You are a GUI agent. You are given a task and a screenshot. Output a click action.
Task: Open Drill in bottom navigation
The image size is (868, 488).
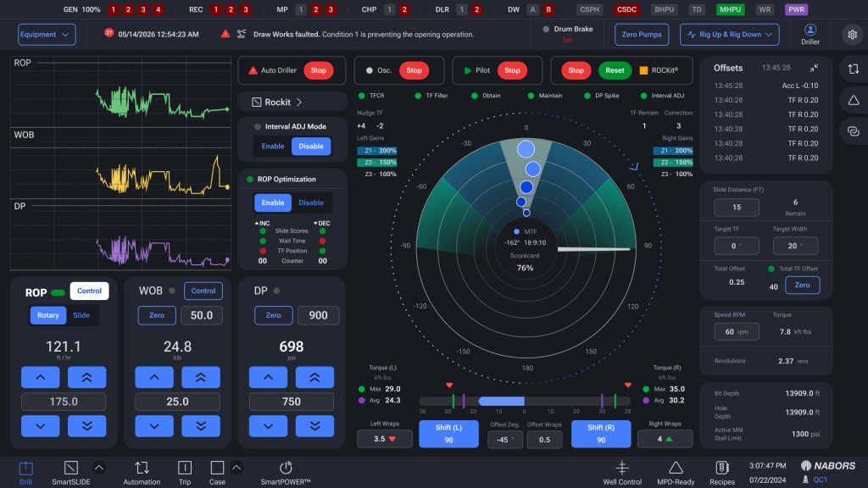click(x=25, y=473)
